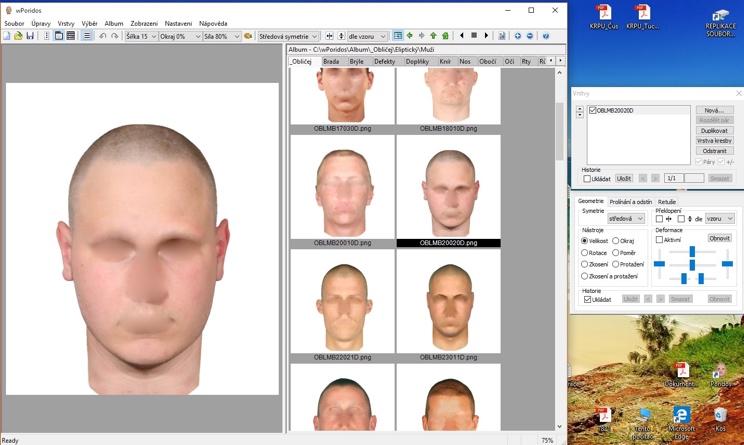Screen dimensions: 744x445
Task: Uncheck Ukládat in Geometrie history
Action: (x=587, y=299)
